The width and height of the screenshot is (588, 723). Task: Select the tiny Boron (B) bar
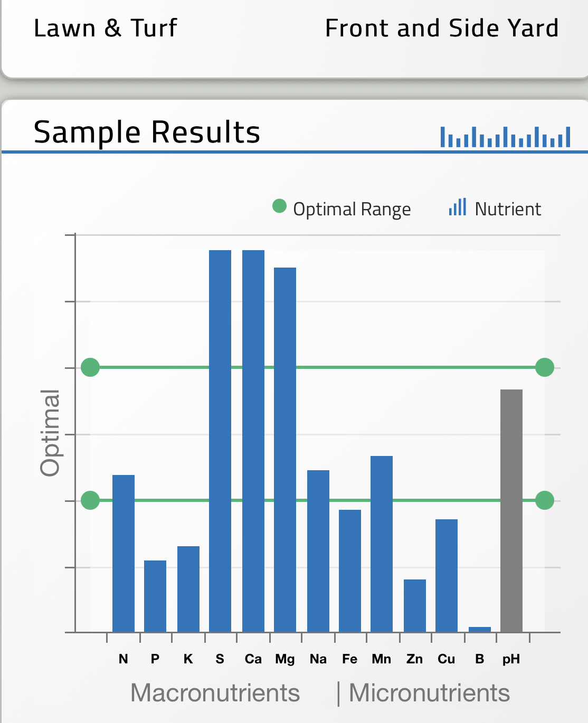pyautogui.click(x=480, y=630)
